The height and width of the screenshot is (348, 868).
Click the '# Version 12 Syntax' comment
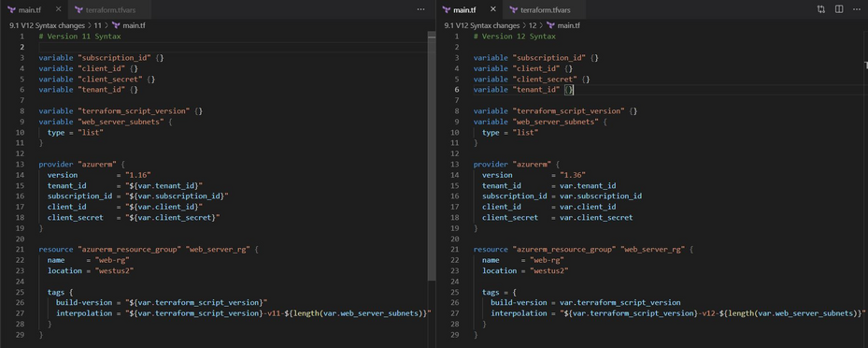515,36
